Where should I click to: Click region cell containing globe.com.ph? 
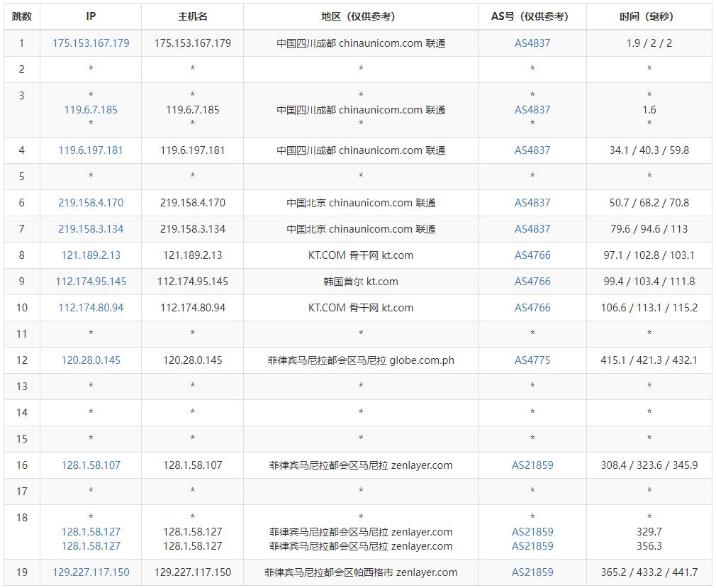[361, 360]
